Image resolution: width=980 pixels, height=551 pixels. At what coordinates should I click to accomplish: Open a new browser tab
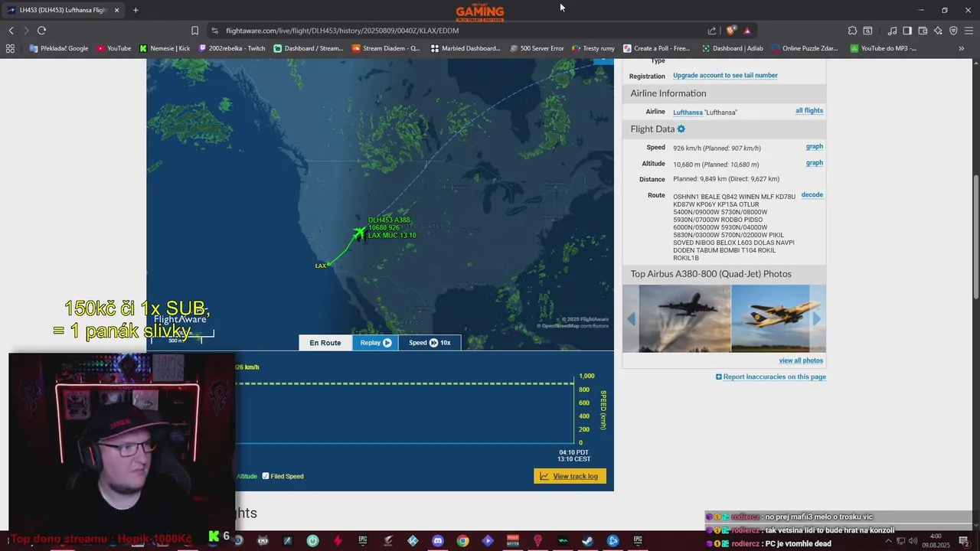[136, 10]
